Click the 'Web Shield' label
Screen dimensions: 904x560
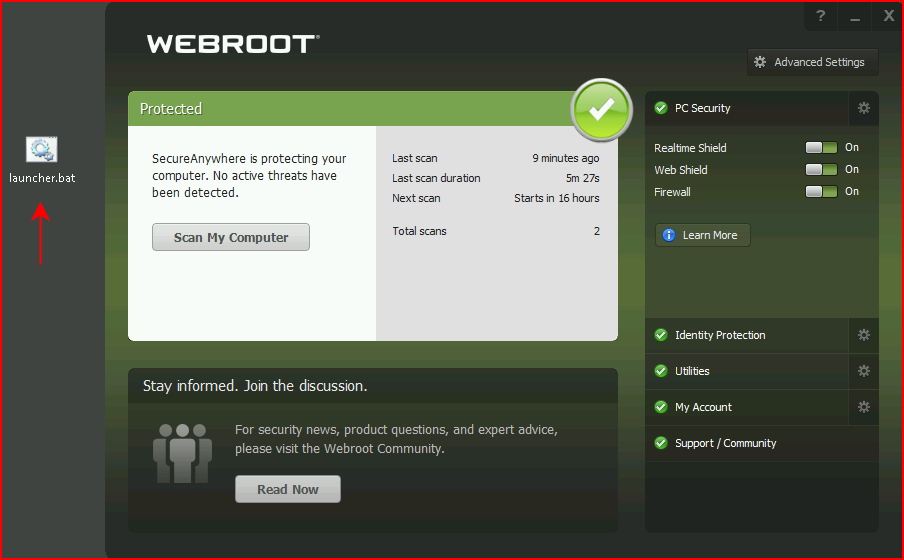(x=681, y=170)
